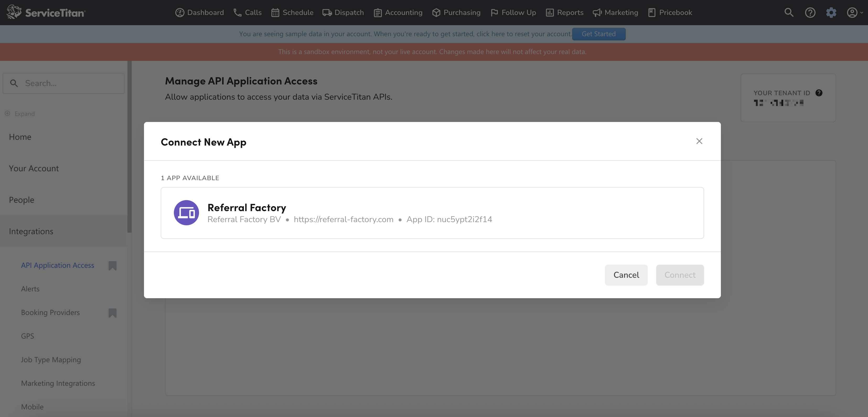Collapse the Integrations section
Image resolution: width=868 pixels, height=417 pixels.
pos(31,231)
